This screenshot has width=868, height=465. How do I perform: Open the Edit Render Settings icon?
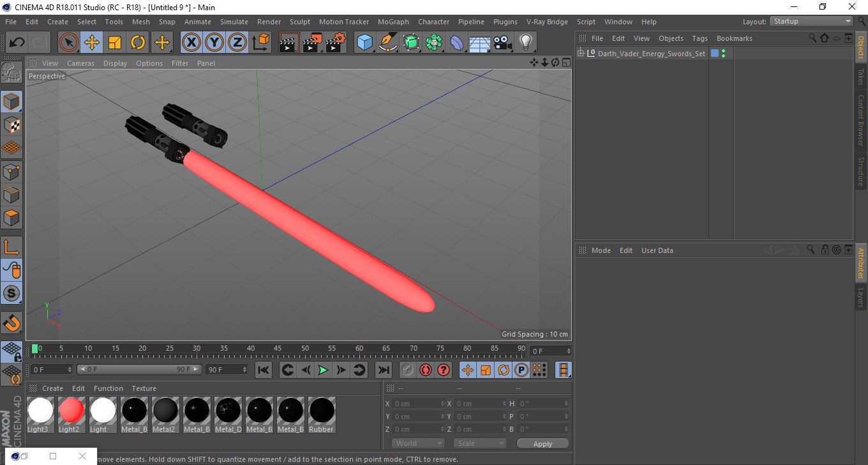335,43
